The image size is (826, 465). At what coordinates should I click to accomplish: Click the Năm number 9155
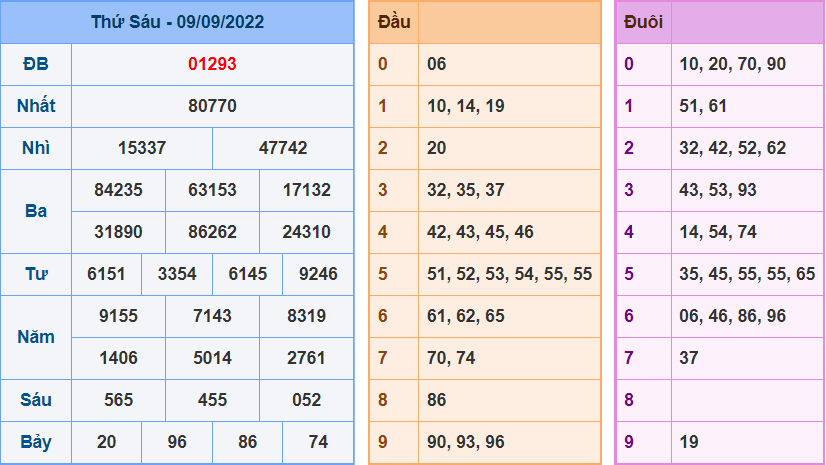(119, 316)
